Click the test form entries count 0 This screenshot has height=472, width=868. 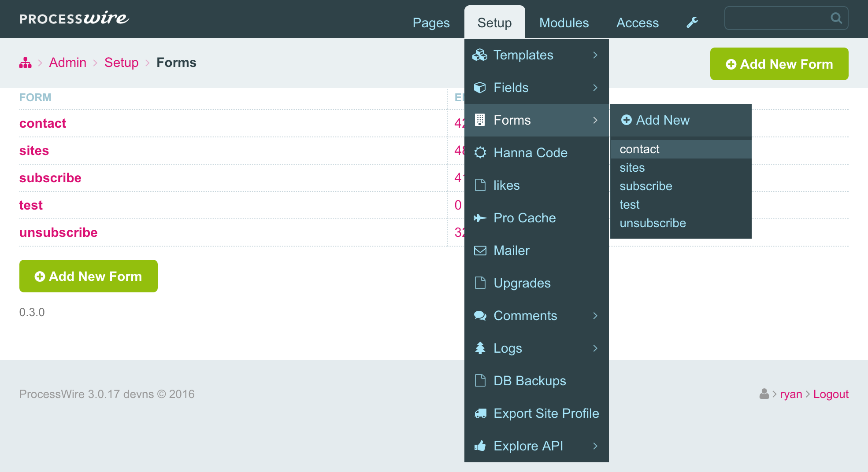[x=458, y=205]
